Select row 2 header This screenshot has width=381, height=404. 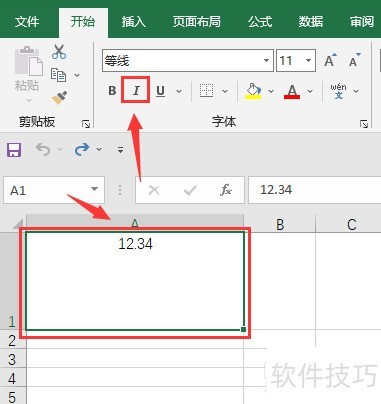tap(13, 340)
